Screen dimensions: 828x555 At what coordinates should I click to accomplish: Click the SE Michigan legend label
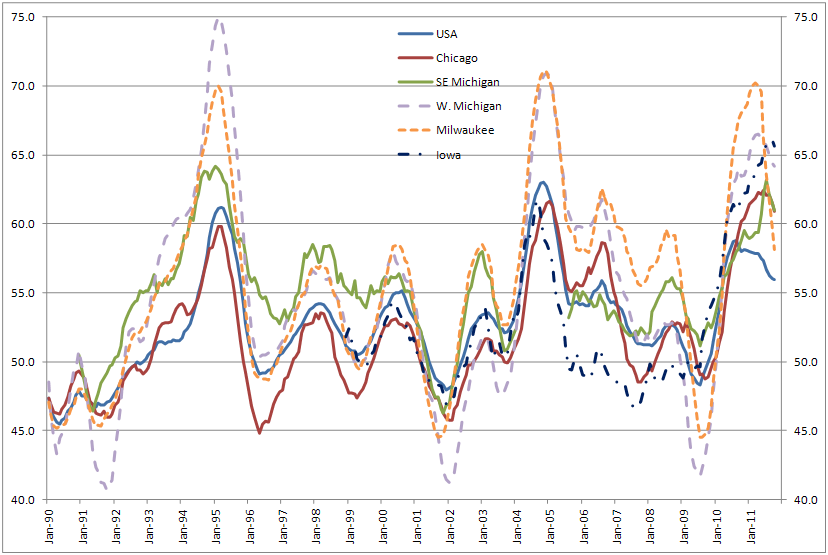click(x=467, y=82)
